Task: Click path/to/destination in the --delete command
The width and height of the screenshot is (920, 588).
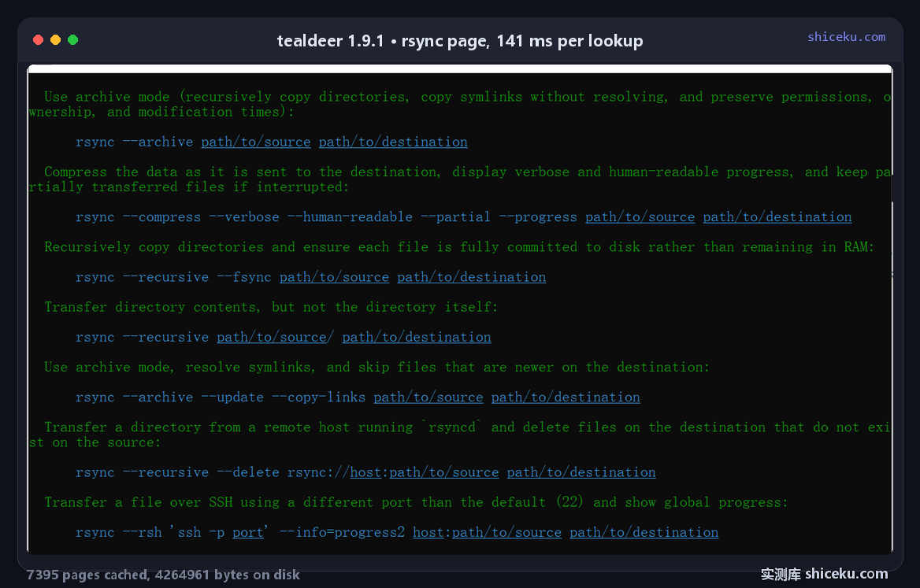Action: (x=581, y=472)
